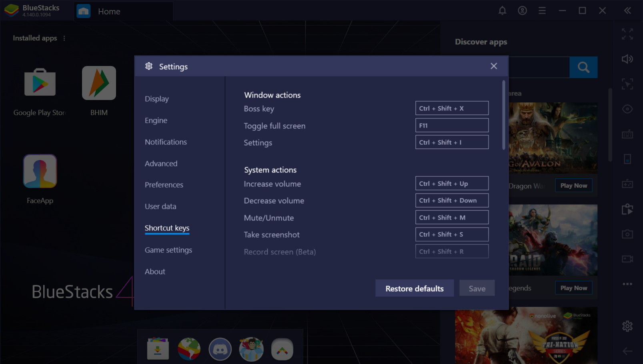This screenshot has width=643, height=364.
Task: Click the Restore defaults button
Action: (x=415, y=288)
